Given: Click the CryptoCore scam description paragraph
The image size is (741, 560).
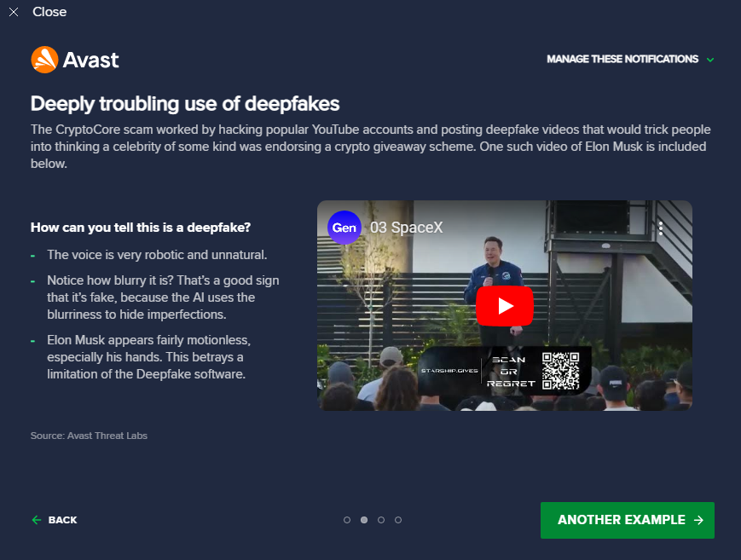Looking at the screenshot, I should pyautogui.click(x=370, y=147).
